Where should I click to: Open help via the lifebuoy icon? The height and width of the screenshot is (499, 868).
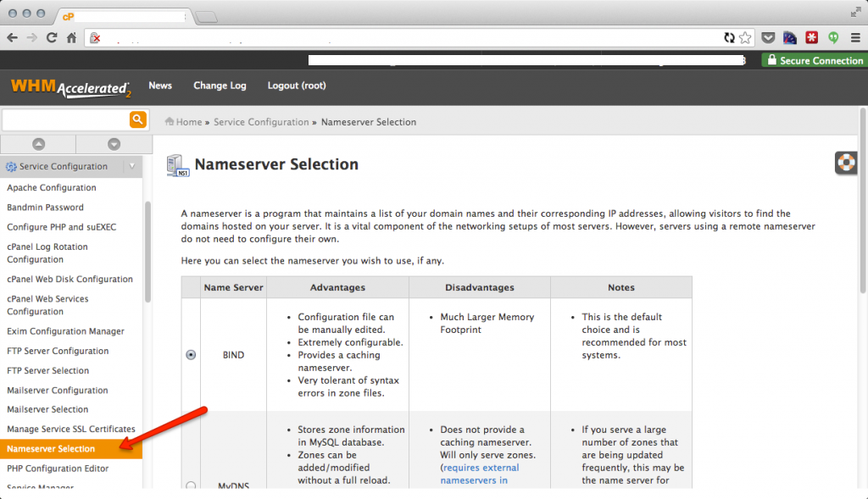click(x=846, y=163)
